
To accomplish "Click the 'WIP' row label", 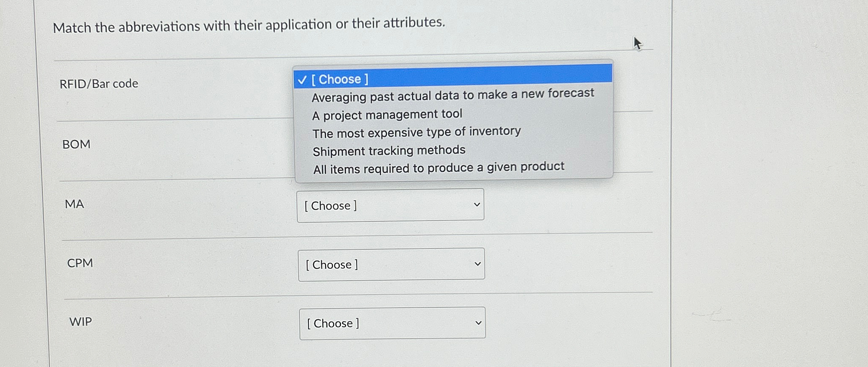I will [80, 322].
